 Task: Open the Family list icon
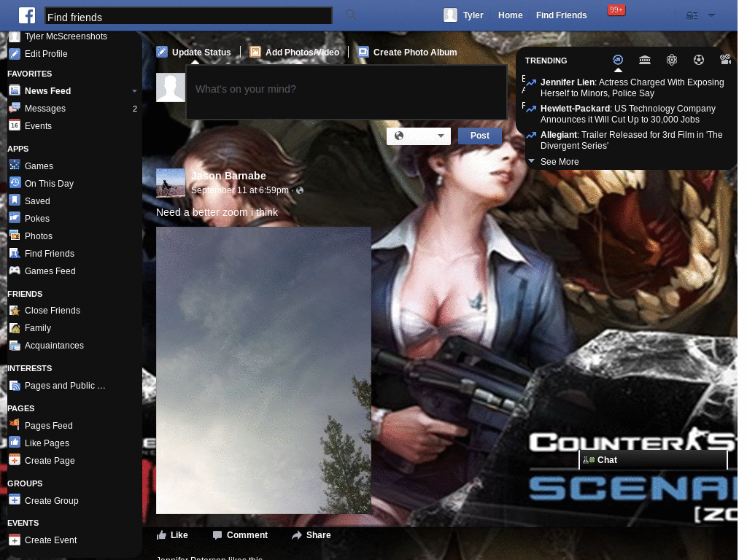[15, 328]
